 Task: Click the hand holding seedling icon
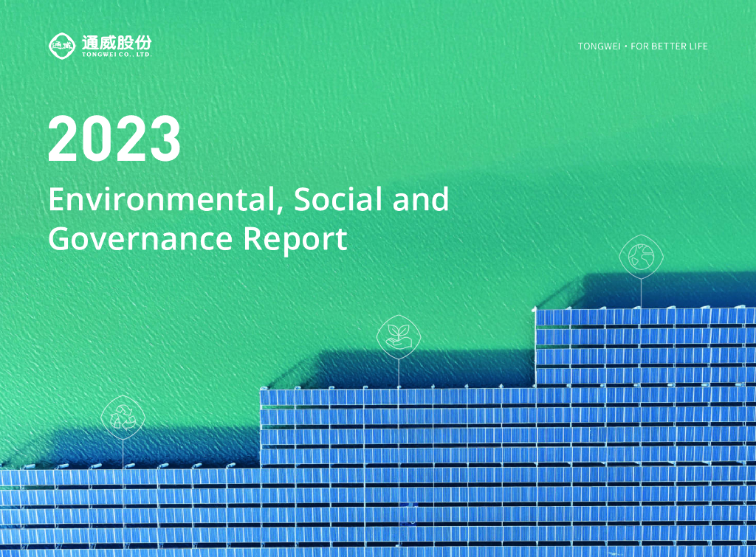pos(399,337)
